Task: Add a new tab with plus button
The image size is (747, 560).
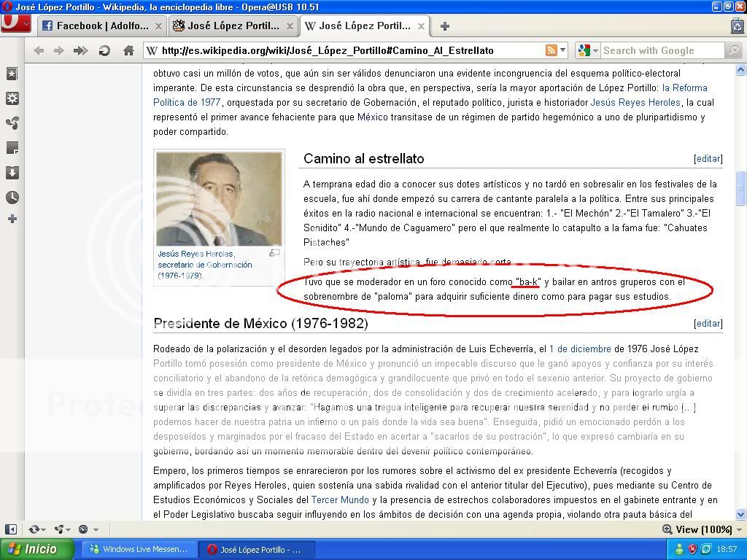Action: [444, 26]
